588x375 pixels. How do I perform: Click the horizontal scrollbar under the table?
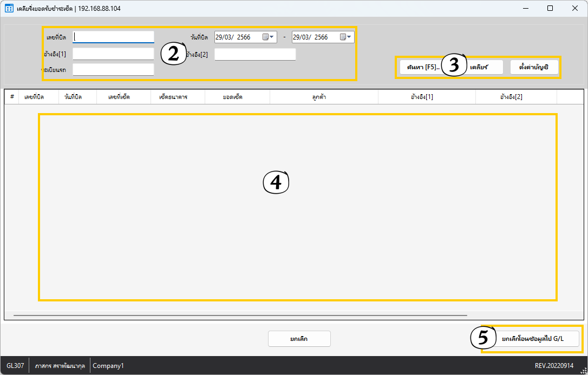click(240, 315)
